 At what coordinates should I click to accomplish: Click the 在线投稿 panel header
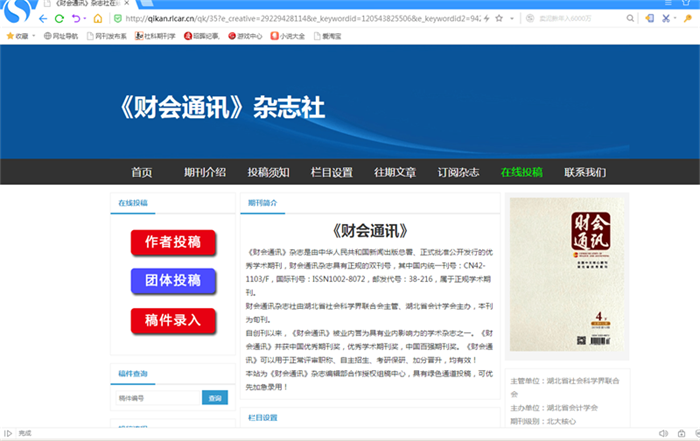pos(133,203)
